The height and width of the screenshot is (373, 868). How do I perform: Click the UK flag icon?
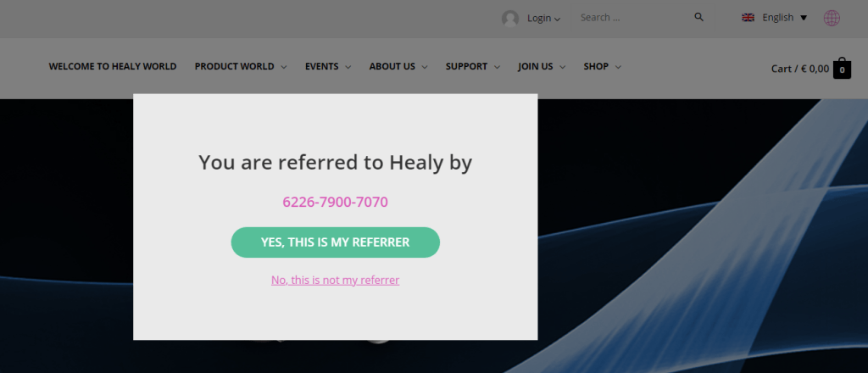point(748,18)
